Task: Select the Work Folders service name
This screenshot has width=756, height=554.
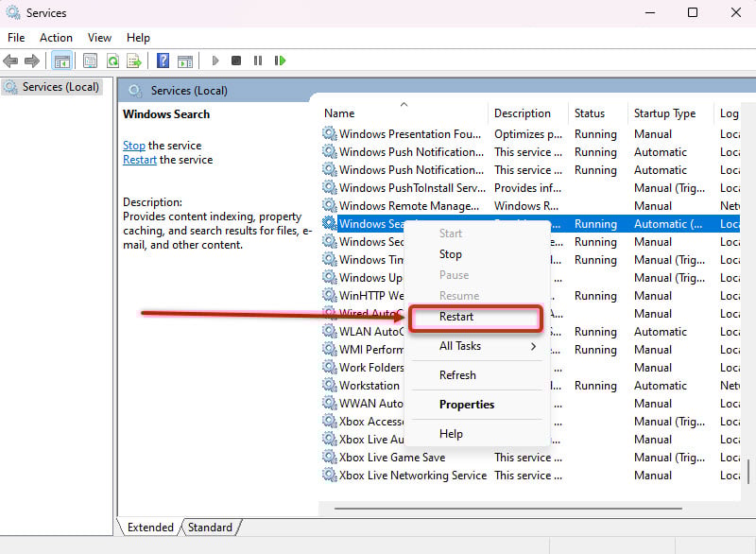Action: tap(371, 368)
